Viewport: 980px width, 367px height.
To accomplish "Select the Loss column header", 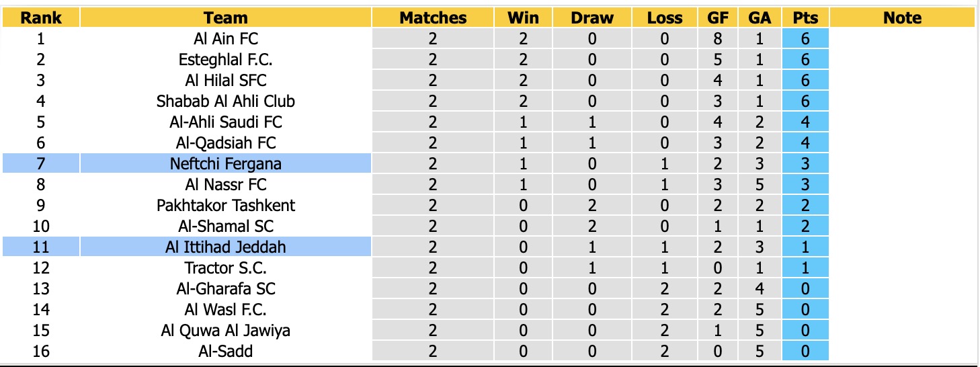I will 665,18.
